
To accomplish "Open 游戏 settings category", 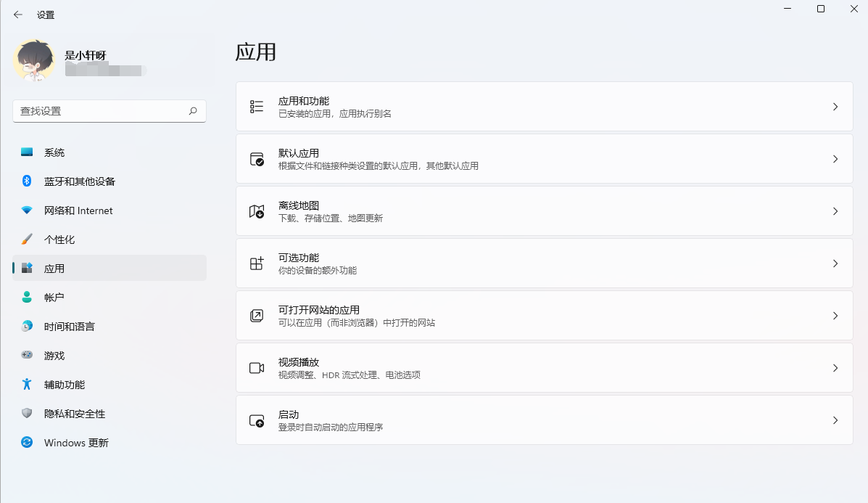I will pos(109,356).
